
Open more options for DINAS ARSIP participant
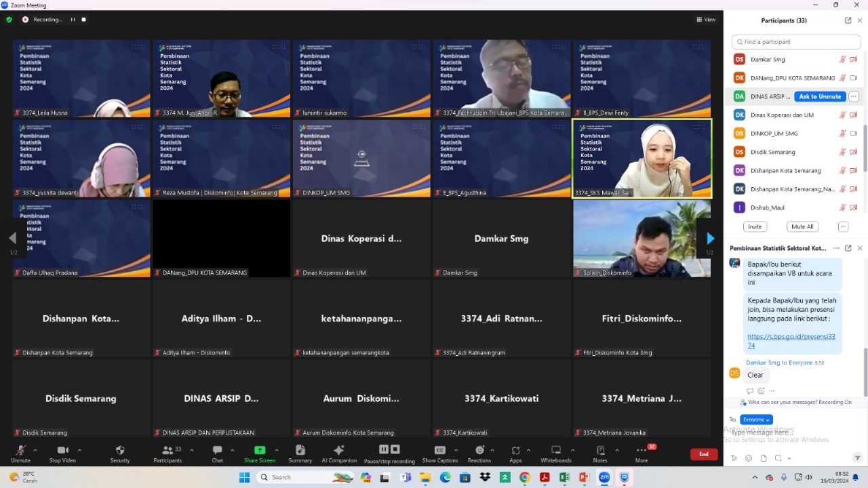tap(854, 96)
